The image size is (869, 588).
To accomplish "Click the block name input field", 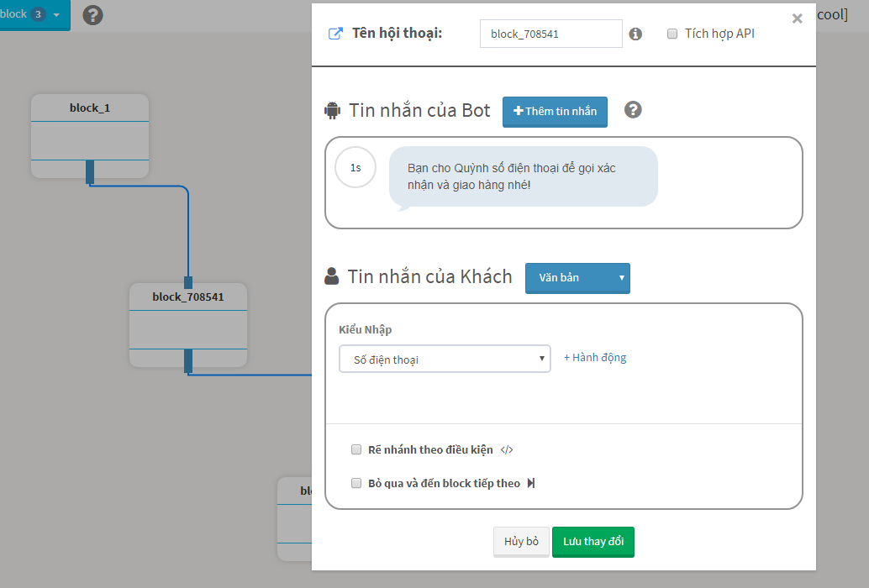I will coord(550,34).
